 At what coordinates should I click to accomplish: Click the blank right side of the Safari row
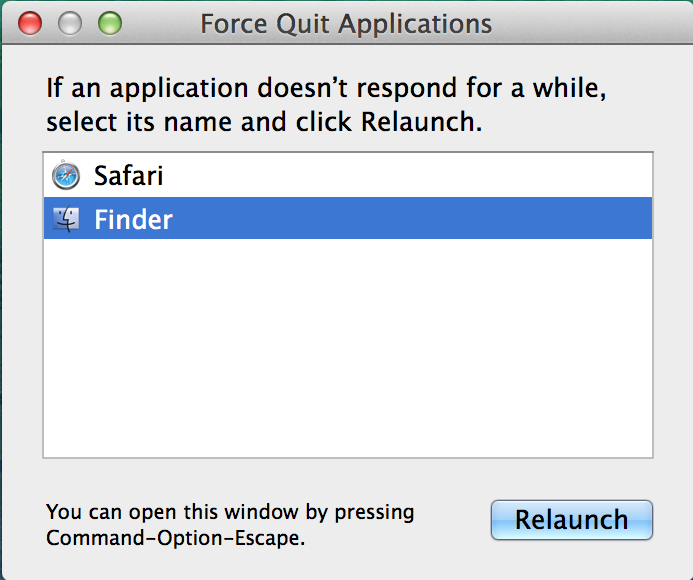[x=407, y=176]
